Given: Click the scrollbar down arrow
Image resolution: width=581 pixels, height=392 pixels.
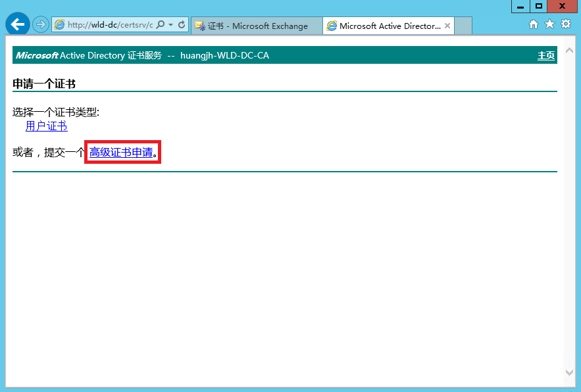Looking at the screenshot, I should 569,372.
